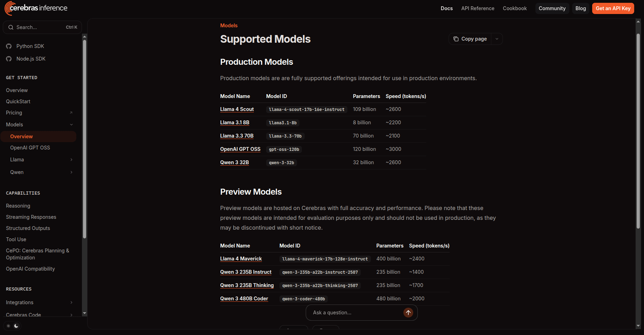Image resolution: width=644 pixels, height=335 pixels.
Task: Open the Qwen 3 32B model link
Action: 234,162
